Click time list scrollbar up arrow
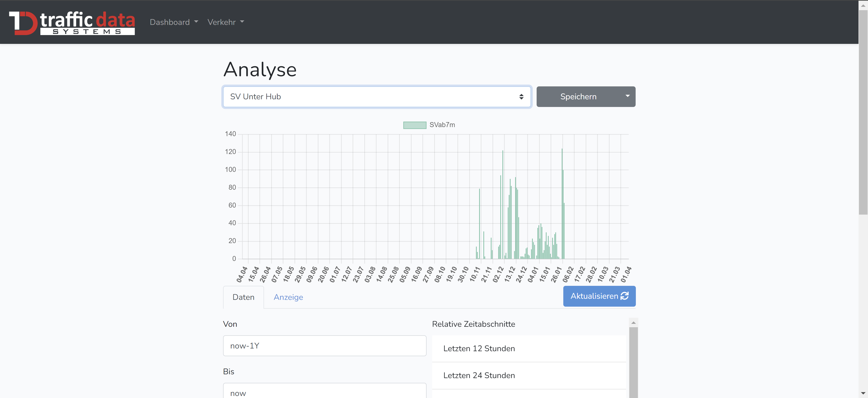868x398 pixels. (633, 323)
